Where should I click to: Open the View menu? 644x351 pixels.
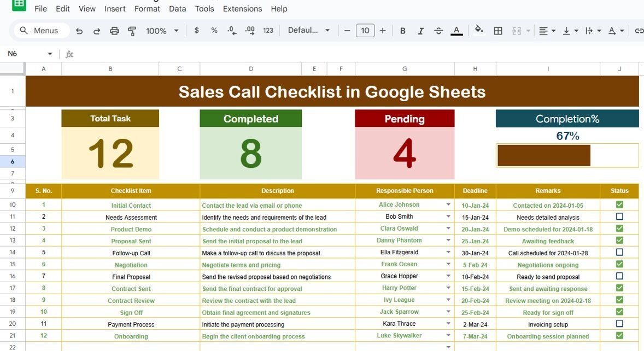pyautogui.click(x=87, y=9)
